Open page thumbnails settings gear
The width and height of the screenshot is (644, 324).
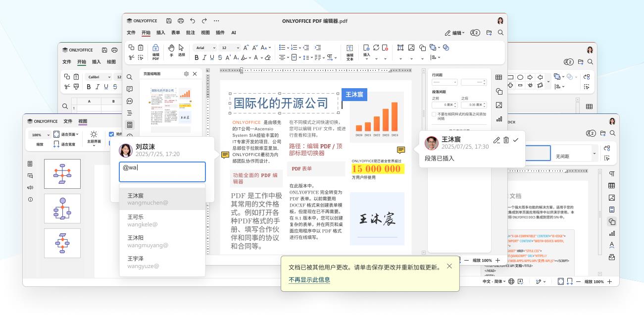tap(186, 74)
